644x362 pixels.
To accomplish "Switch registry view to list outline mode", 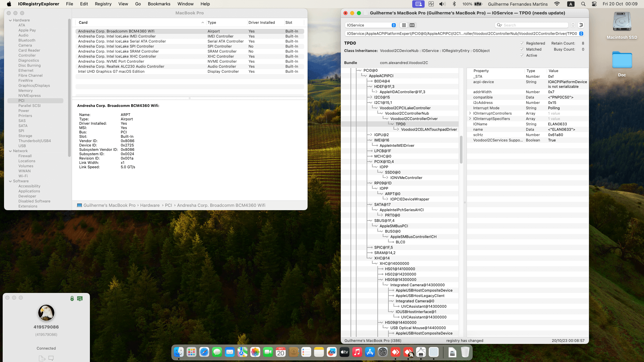I will point(404,25).
